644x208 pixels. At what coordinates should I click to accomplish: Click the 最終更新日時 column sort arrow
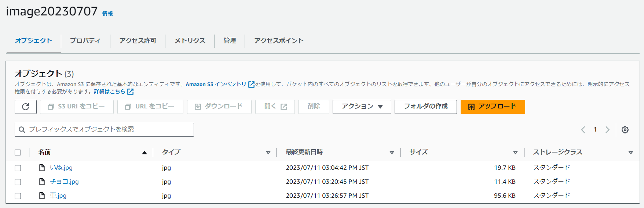[x=392, y=153]
